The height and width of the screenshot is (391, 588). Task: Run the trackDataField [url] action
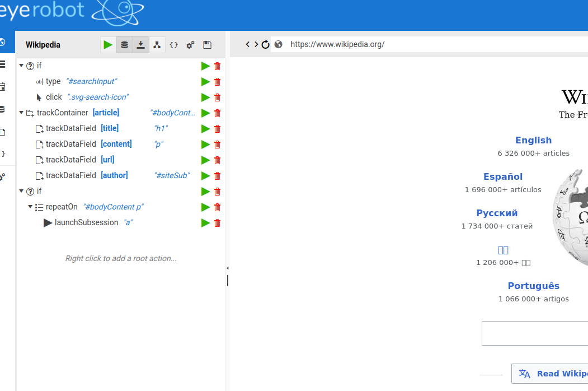point(205,160)
